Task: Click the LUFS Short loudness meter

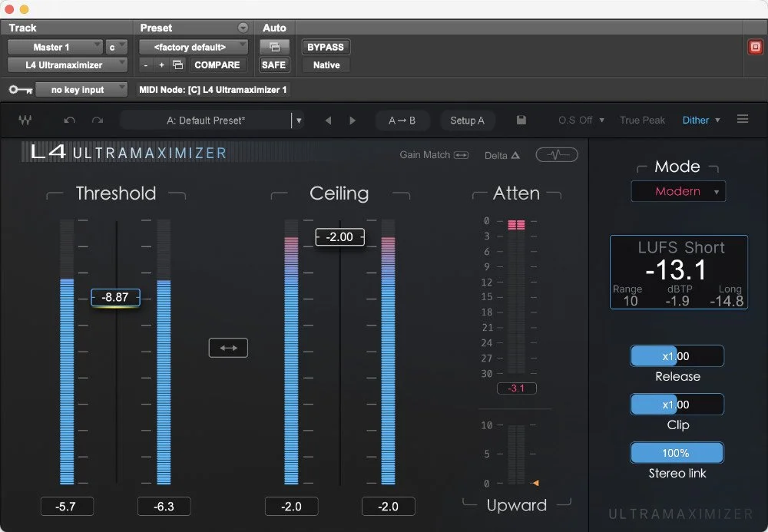Action: [678, 272]
